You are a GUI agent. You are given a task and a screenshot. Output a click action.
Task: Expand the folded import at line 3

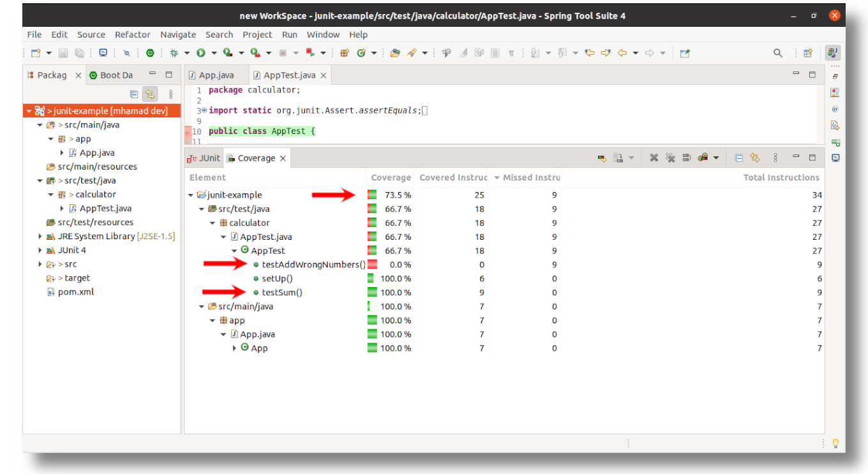[204, 110]
